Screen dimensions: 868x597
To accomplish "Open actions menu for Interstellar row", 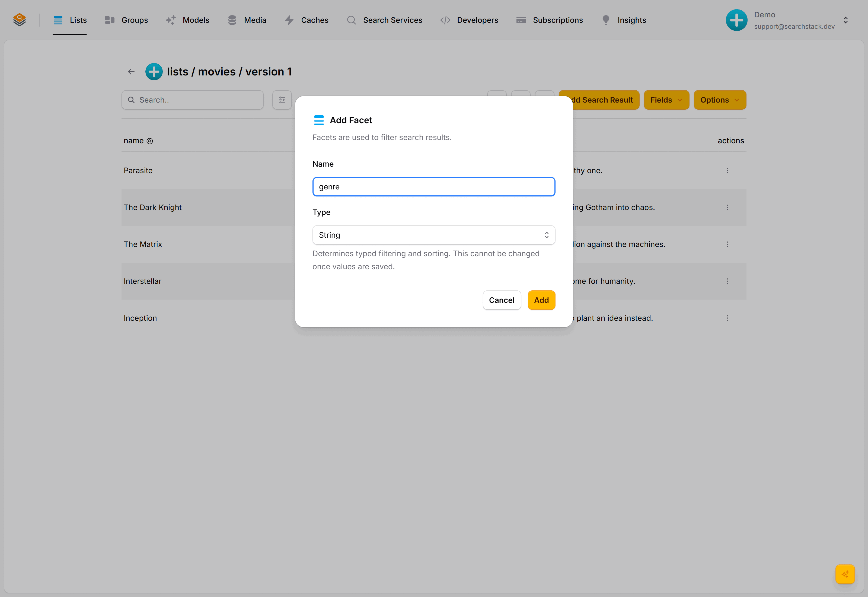I will [x=727, y=281].
